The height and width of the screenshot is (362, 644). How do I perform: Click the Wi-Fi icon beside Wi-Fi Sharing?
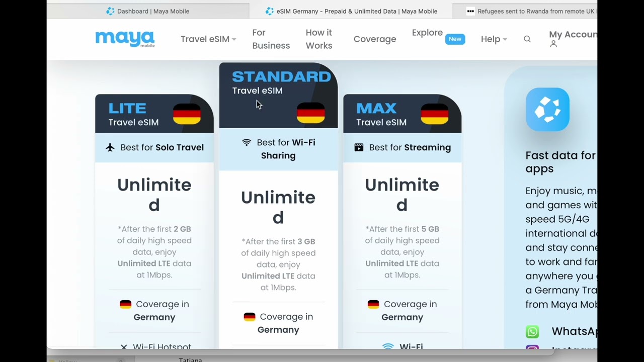(247, 143)
